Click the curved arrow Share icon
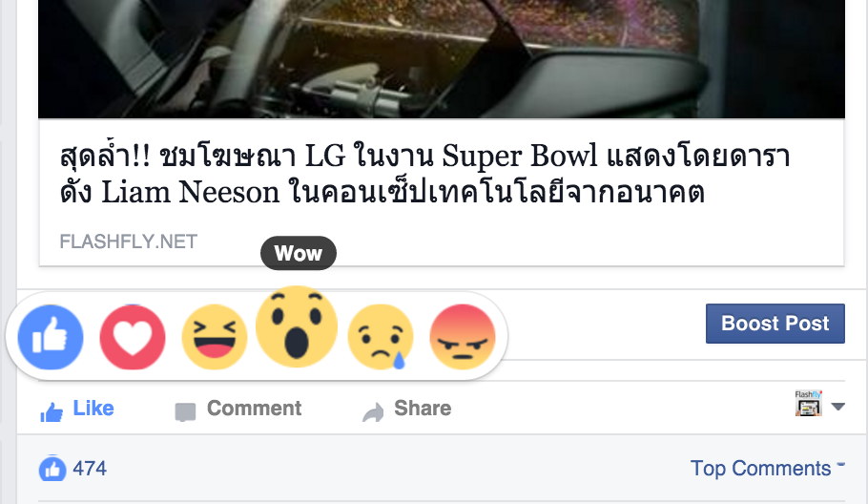This screenshot has height=504, width=868. pos(373,411)
